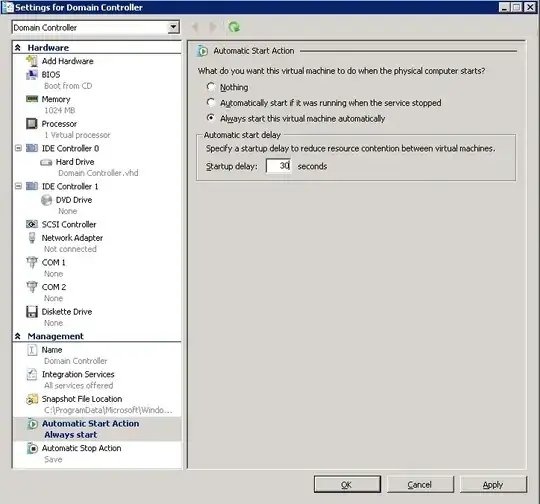Select Processor in the tree
Image resolution: width=540 pixels, height=504 pixels.
pyautogui.click(x=59, y=124)
